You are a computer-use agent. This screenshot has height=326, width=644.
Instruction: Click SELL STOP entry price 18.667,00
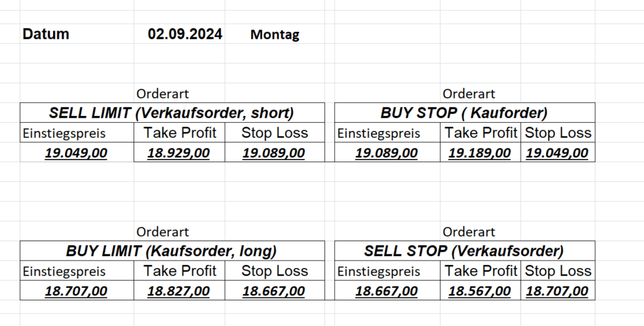click(386, 290)
